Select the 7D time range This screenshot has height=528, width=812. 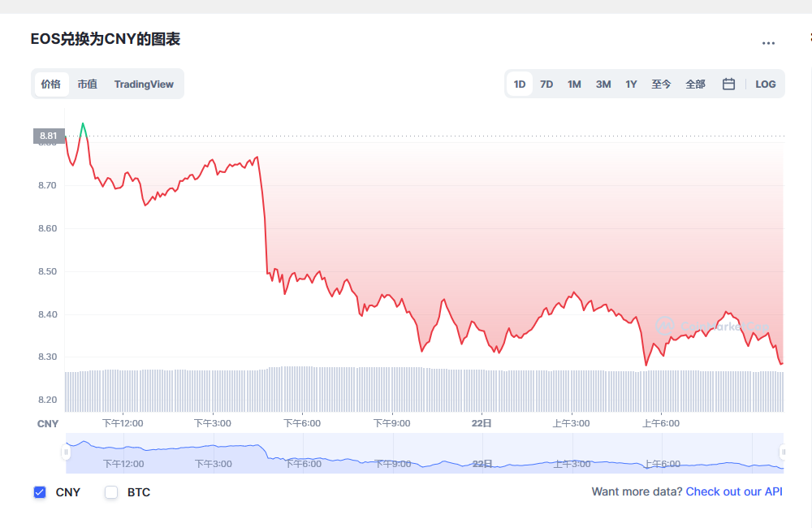click(546, 84)
